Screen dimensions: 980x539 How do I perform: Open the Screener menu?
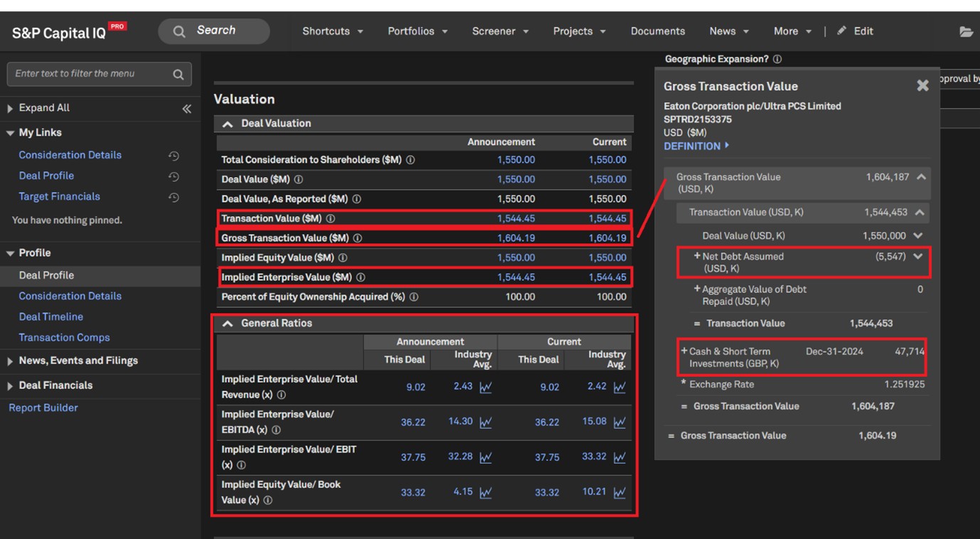click(x=500, y=31)
